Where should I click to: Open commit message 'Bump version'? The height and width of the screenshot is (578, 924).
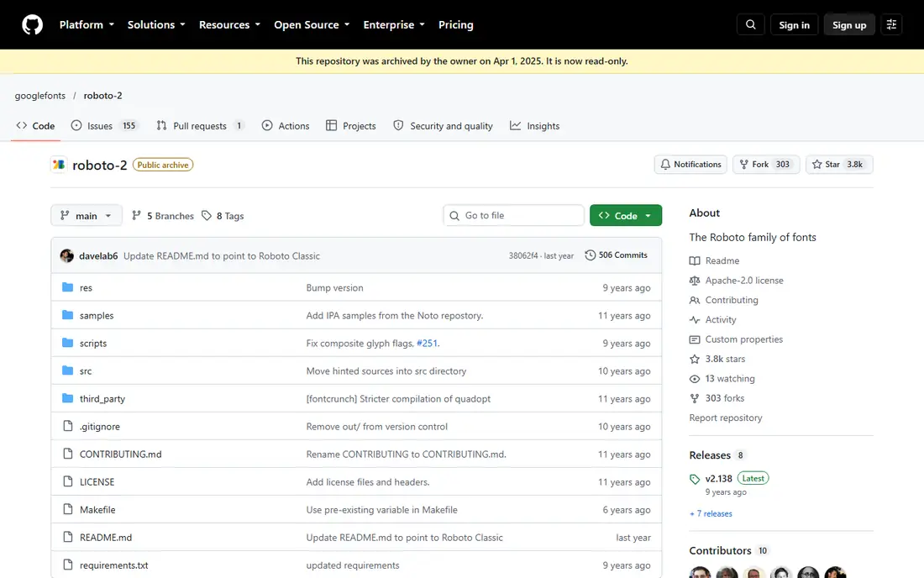(x=334, y=287)
